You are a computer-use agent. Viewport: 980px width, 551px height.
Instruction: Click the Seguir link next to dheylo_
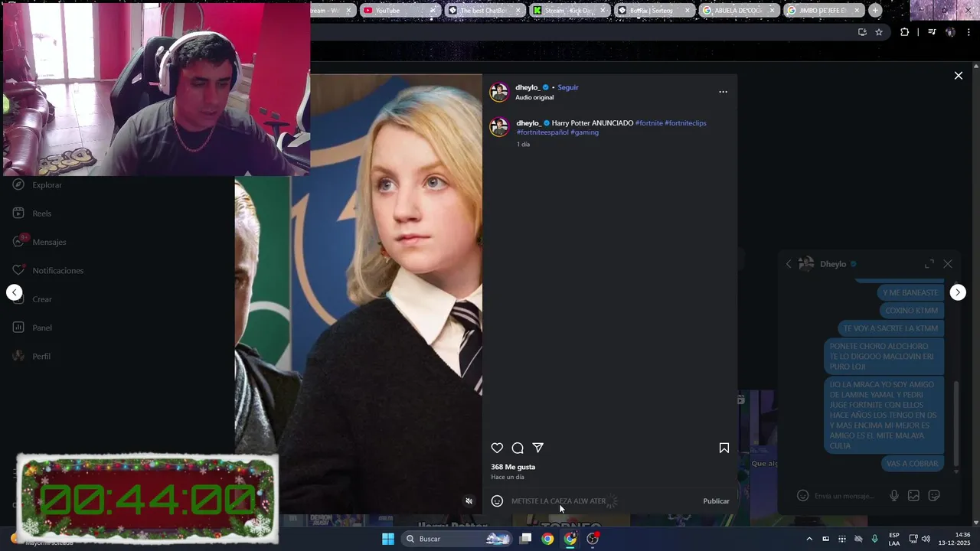[568, 87]
